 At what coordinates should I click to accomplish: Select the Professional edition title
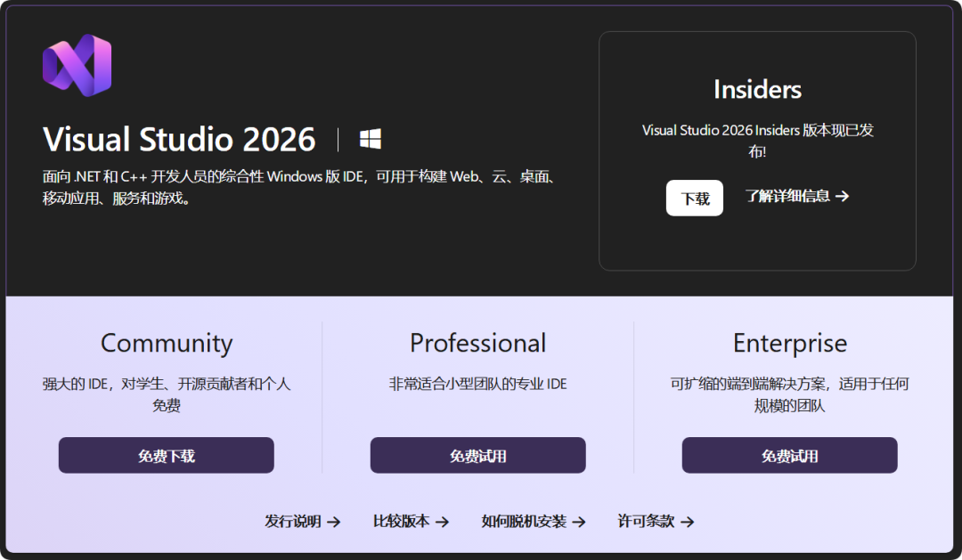[x=477, y=344]
